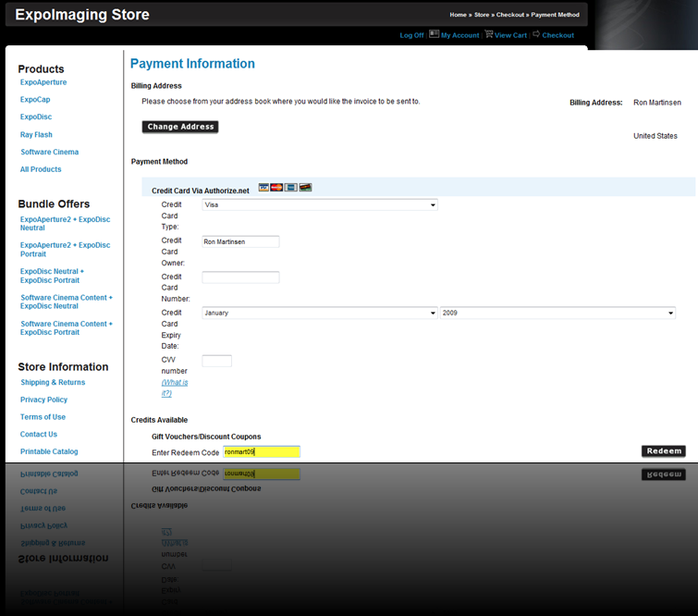Open the Credit Card Type dropdown
The image size is (698, 616).
pos(320,205)
